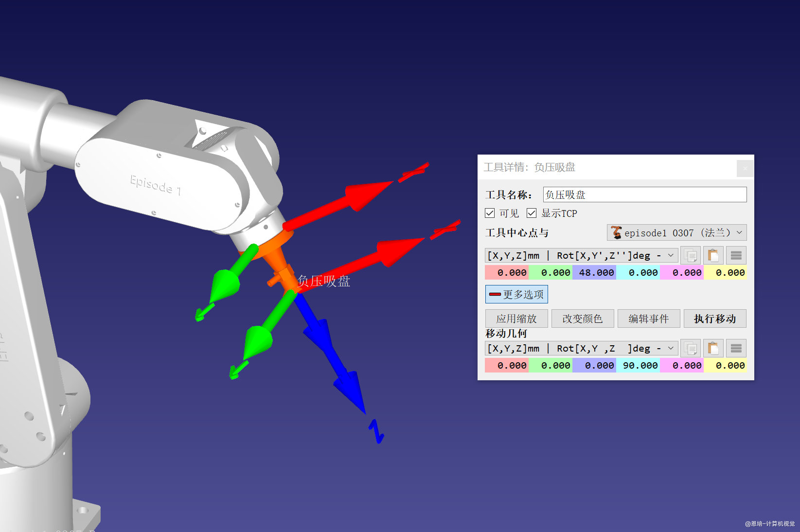This screenshot has height=532, width=800.
Task: Click the TCP X value red field
Action: tap(507, 273)
